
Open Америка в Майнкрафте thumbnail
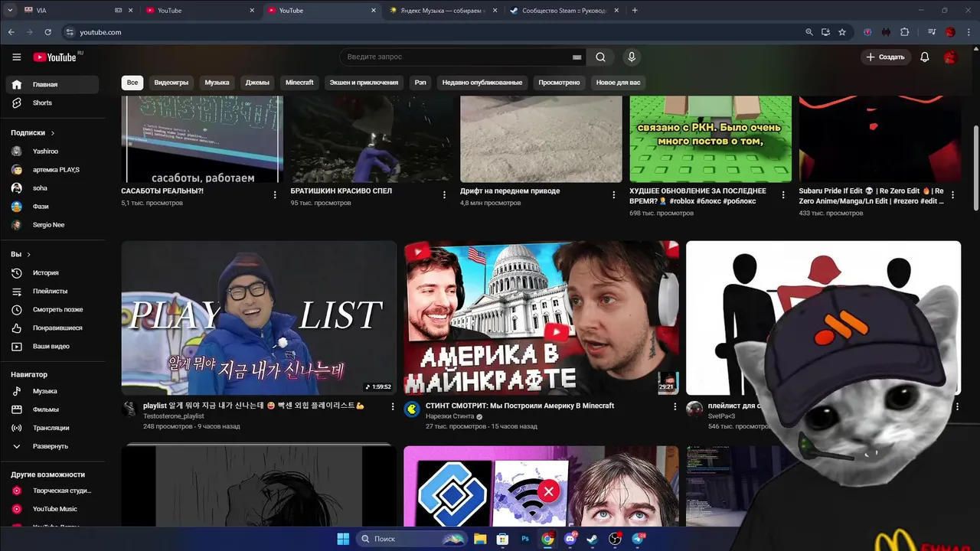[x=541, y=318]
